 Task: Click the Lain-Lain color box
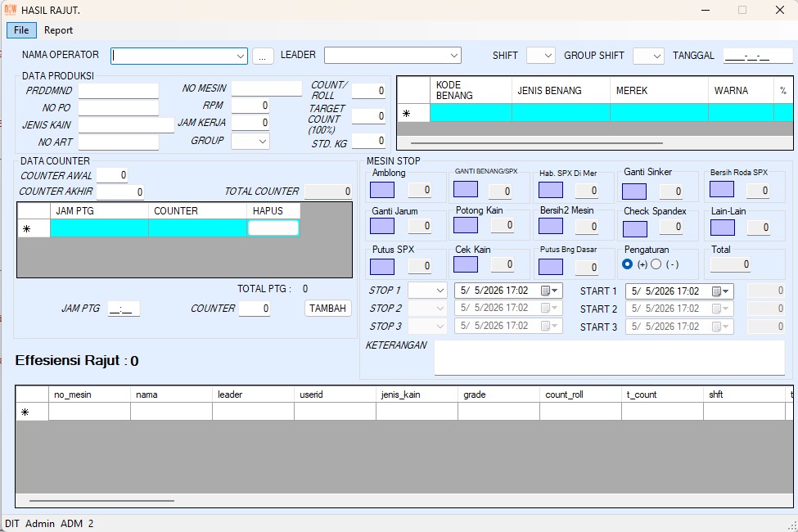click(x=723, y=227)
